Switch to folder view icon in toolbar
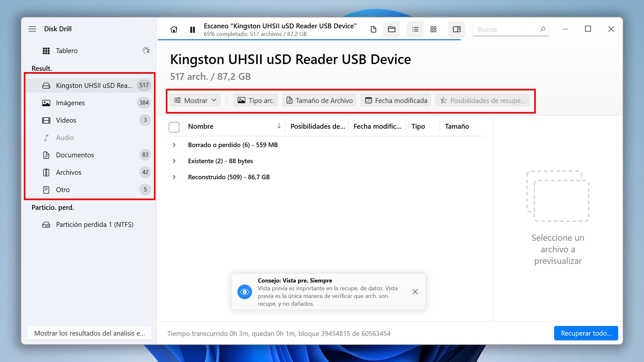The width and height of the screenshot is (644, 362). click(392, 30)
